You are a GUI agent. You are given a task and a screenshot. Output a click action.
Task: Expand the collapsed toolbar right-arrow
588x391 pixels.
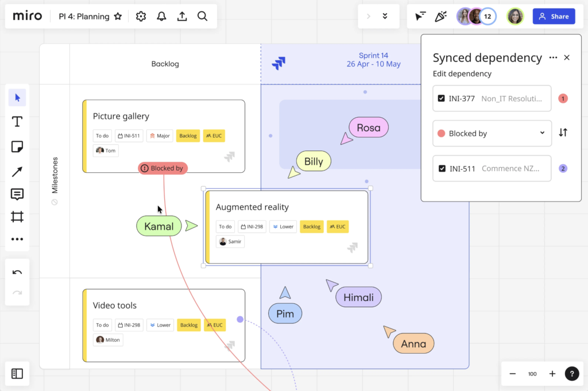368,16
